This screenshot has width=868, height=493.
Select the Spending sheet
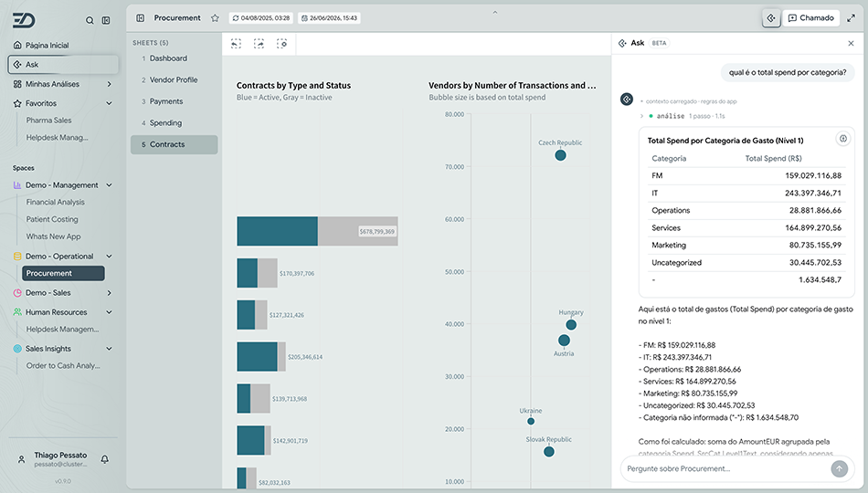click(x=174, y=123)
